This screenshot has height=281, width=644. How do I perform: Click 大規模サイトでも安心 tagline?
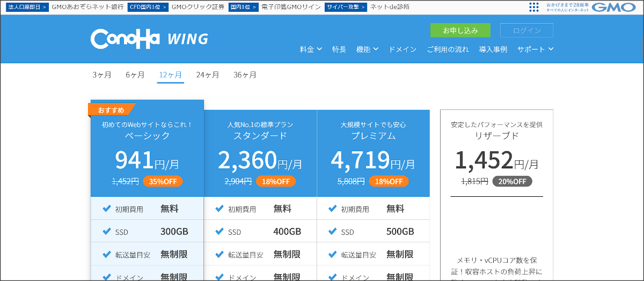pyautogui.click(x=374, y=124)
